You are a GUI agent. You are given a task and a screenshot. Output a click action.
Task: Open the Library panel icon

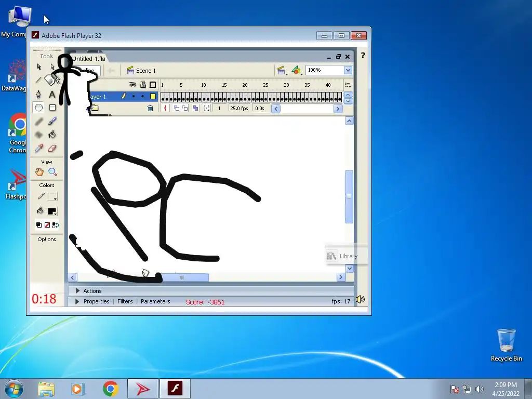click(x=331, y=256)
